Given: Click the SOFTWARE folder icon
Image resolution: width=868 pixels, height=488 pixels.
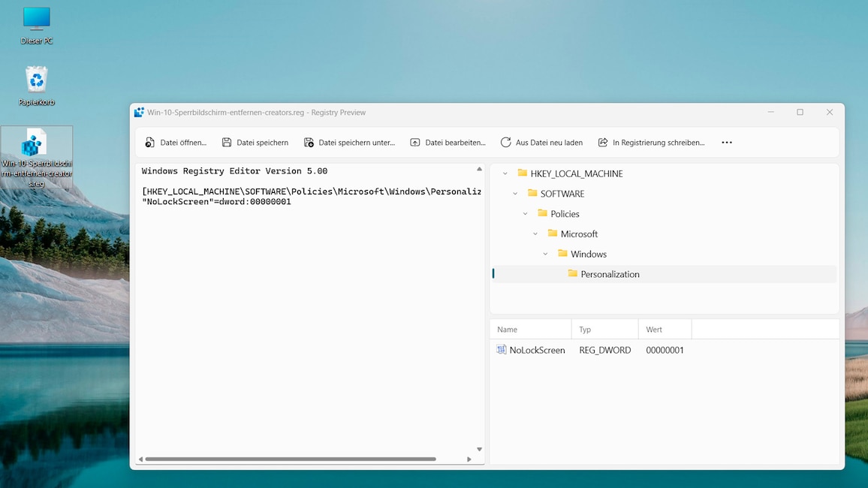Looking at the screenshot, I should (532, 193).
